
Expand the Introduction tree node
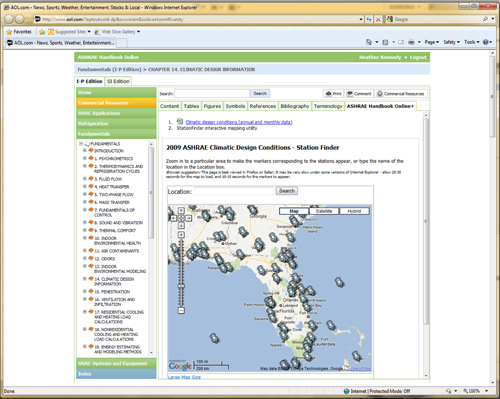(85, 150)
